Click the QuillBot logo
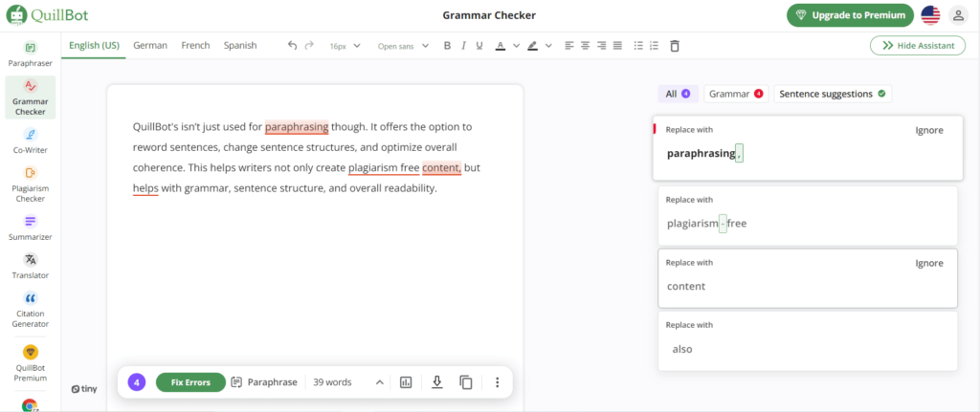Viewport: 980px width, 412px height. coord(45,15)
